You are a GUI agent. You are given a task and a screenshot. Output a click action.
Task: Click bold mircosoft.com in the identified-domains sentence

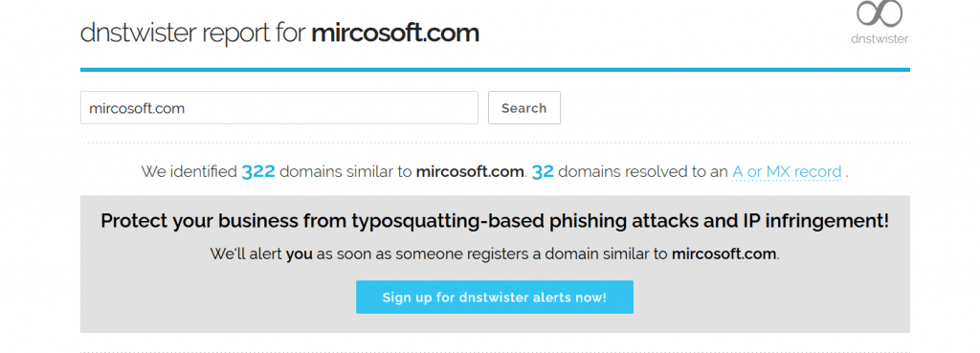coord(470,171)
